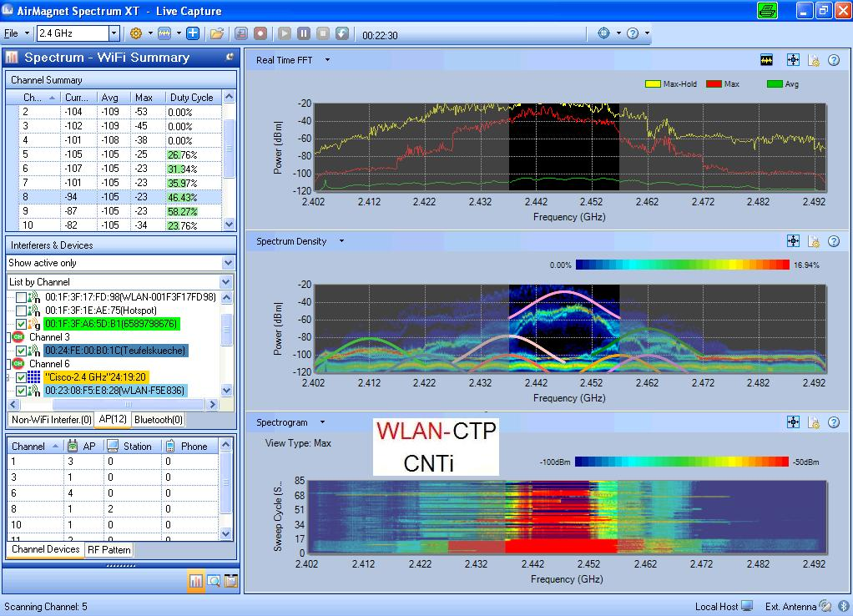This screenshot has height=616, width=853.
Task: Click the open folder icon
Action: (217, 33)
